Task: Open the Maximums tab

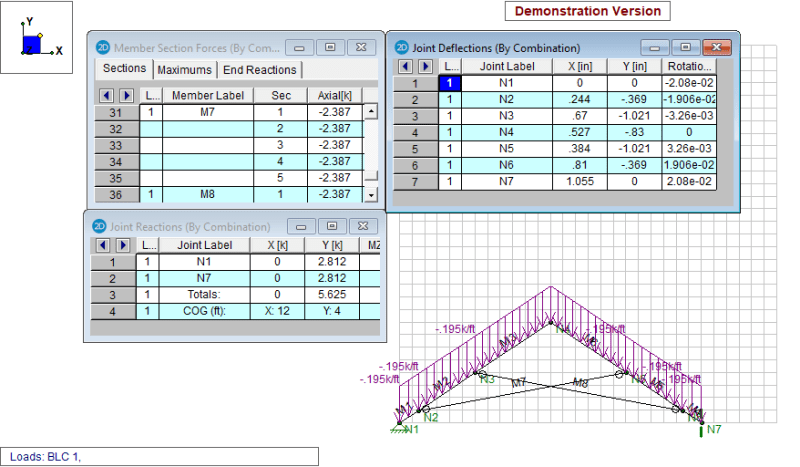Action: 184,70
